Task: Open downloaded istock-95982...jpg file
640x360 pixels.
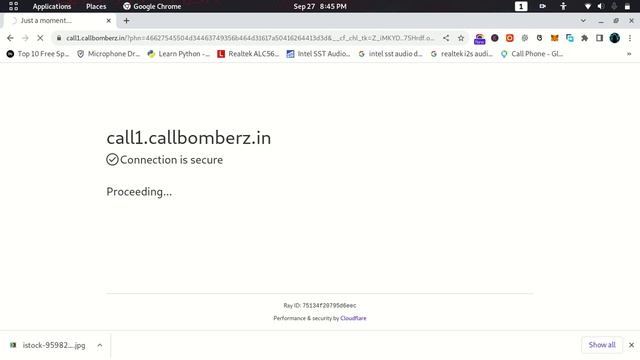Action: click(48, 345)
